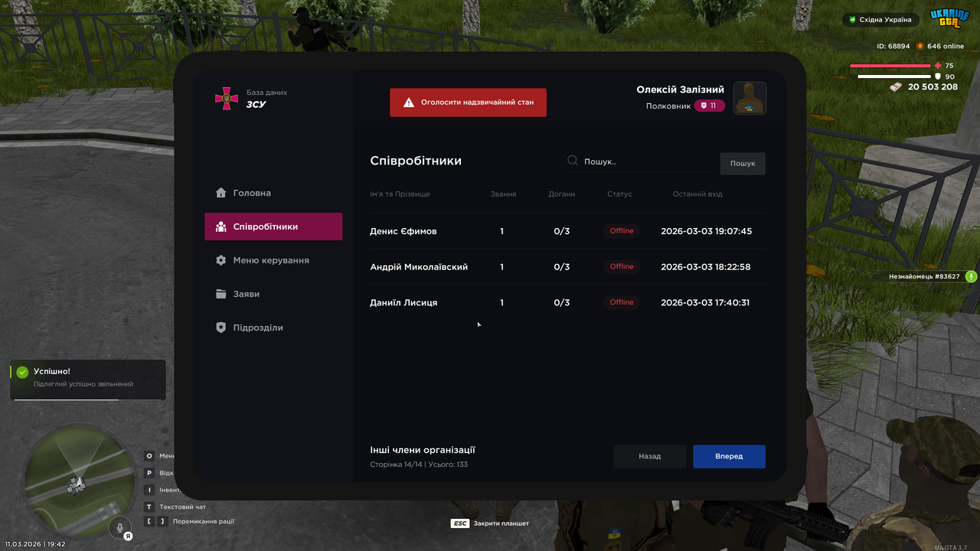The width and height of the screenshot is (980, 551).
Task: Select employee Денис Єфимов
Action: (x=403, y=231)
